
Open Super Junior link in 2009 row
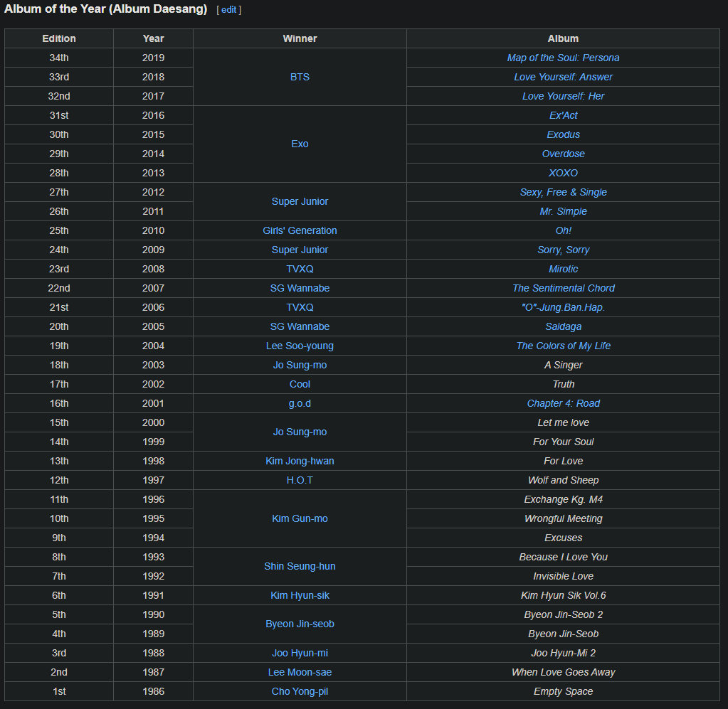[x=300, y=250]
